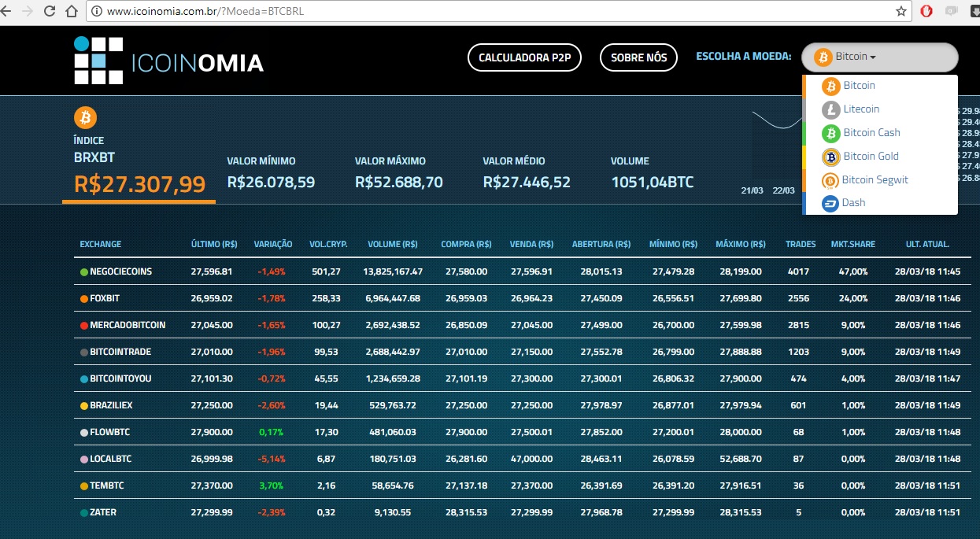Viewport: 980px width, 539px height.
Task: Click FLOWBTC variation 0,17%
Action: tap(270, 433)
